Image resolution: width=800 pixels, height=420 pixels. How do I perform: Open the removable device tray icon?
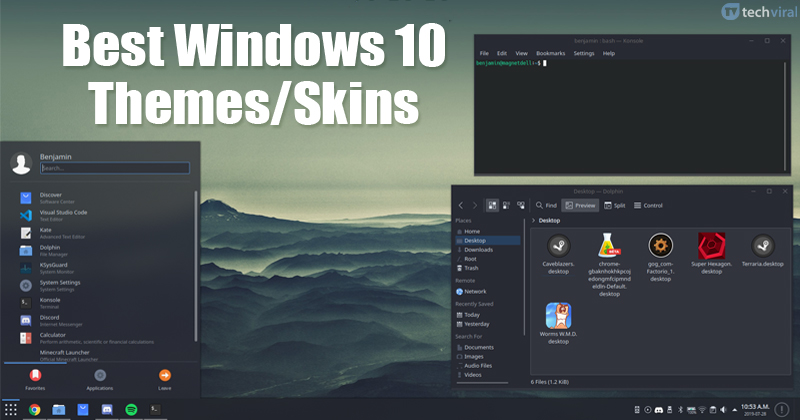coord(669,410)
